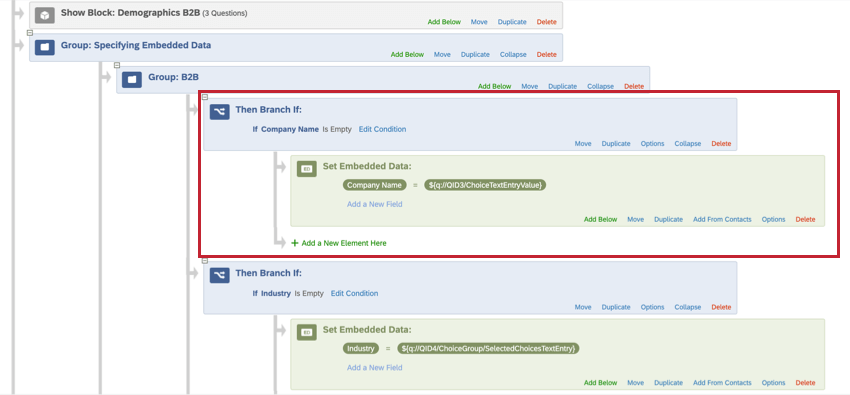This screenshot has width=850, height=395.
Task: Add a New Field under Company Name
Action: [x=375, y=204]
